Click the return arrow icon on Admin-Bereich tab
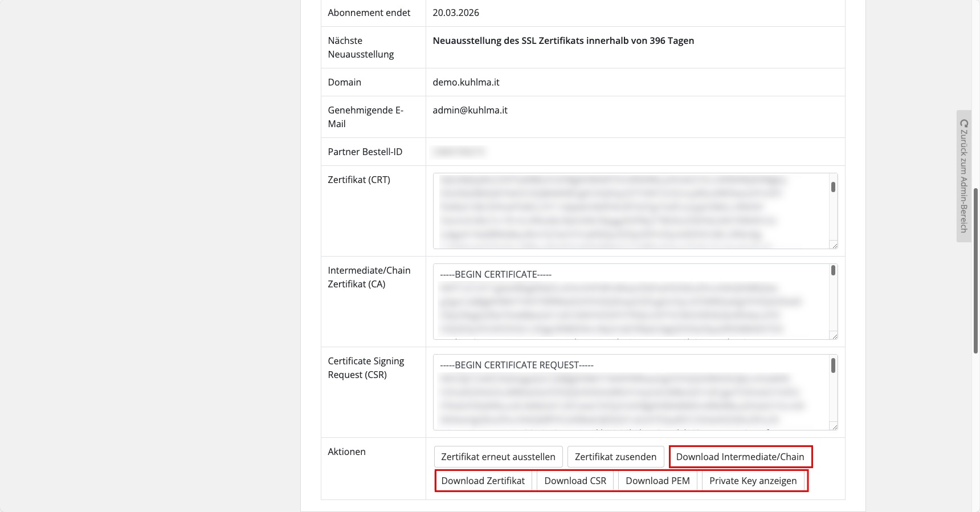 click(x=964, y=123)
